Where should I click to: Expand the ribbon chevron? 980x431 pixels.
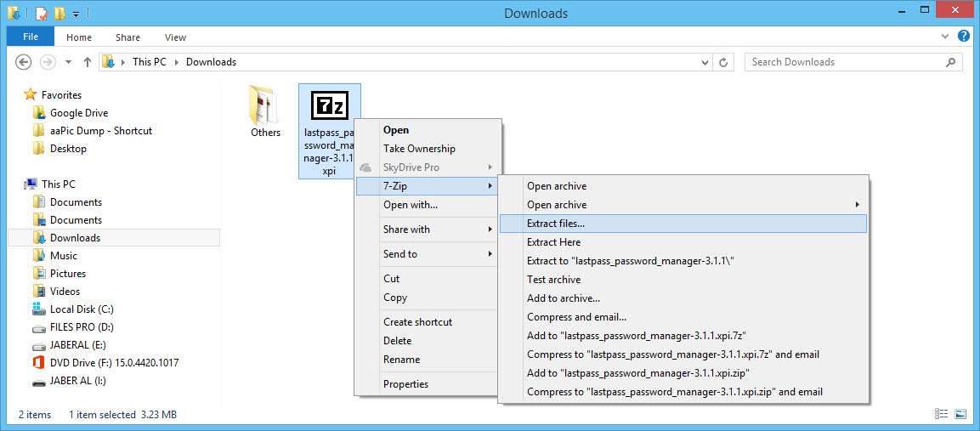tap(945, 37)
